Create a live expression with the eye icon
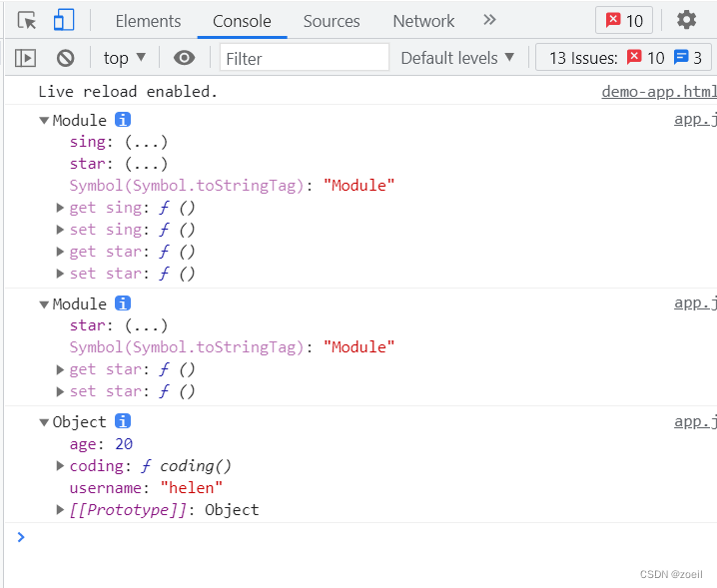Image resolution: width=717 pixels, height=588 pixels. (184, 58)
